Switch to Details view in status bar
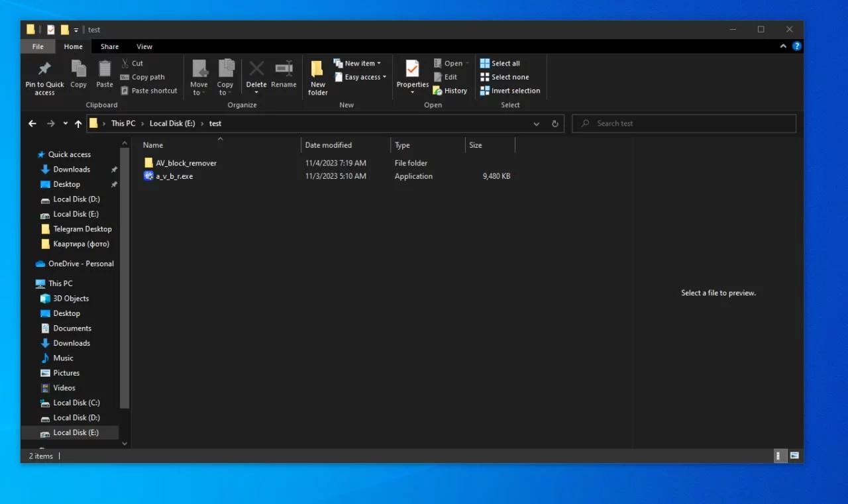The height and width of the screenshot is (504, 848). point(780,456)
